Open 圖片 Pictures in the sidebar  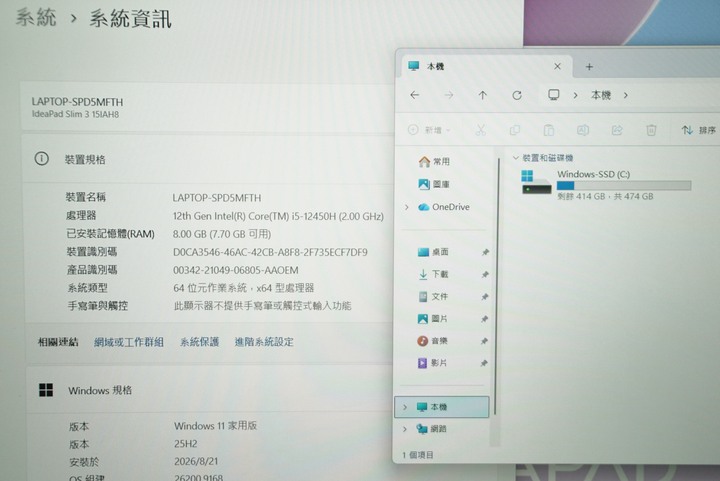[432, 319]
